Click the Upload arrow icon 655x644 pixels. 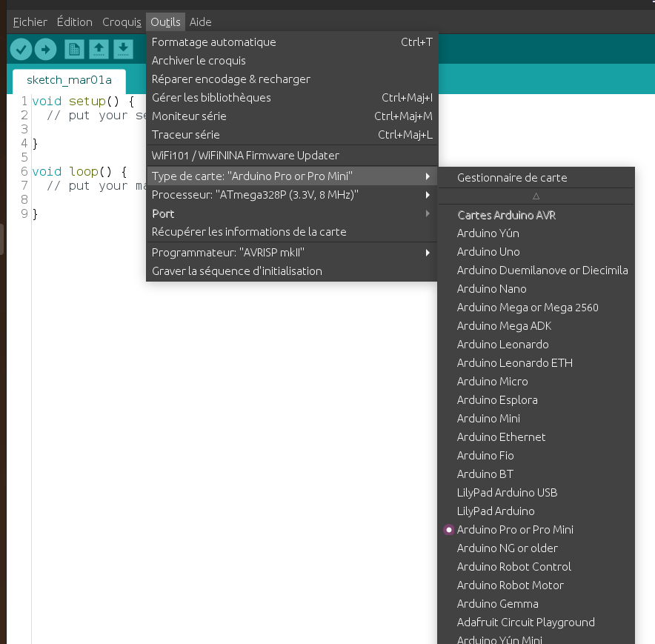(x=45, y=50)
